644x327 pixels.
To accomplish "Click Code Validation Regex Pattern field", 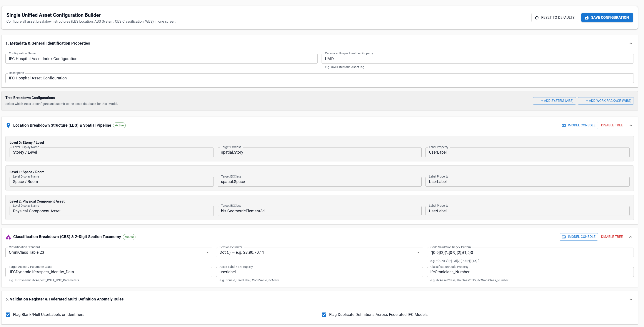I will point(530,252).
